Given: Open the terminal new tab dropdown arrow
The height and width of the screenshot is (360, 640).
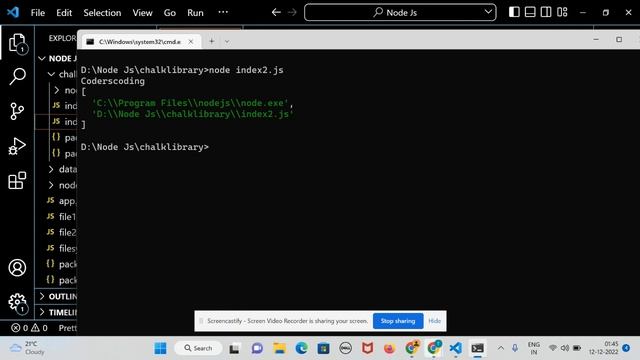Looking at the screenshot, I should [x=227, y=42].
